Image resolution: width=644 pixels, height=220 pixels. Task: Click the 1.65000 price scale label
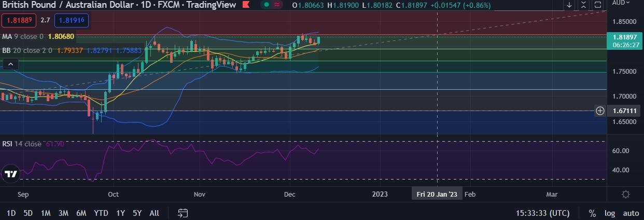pyautogui.click(x=624, y=121)
